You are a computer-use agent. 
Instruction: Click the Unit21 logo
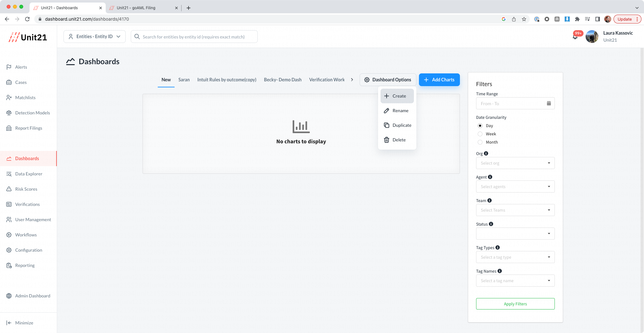point(28,37)
